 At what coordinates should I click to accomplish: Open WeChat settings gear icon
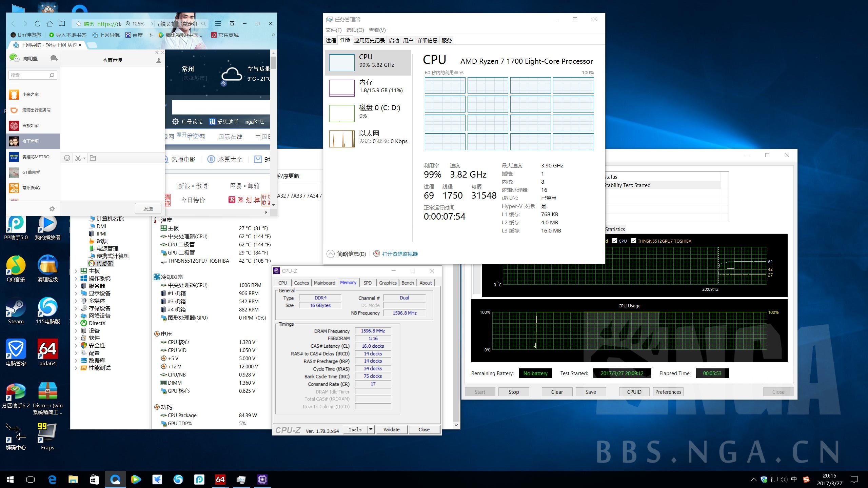pos(52,209)
